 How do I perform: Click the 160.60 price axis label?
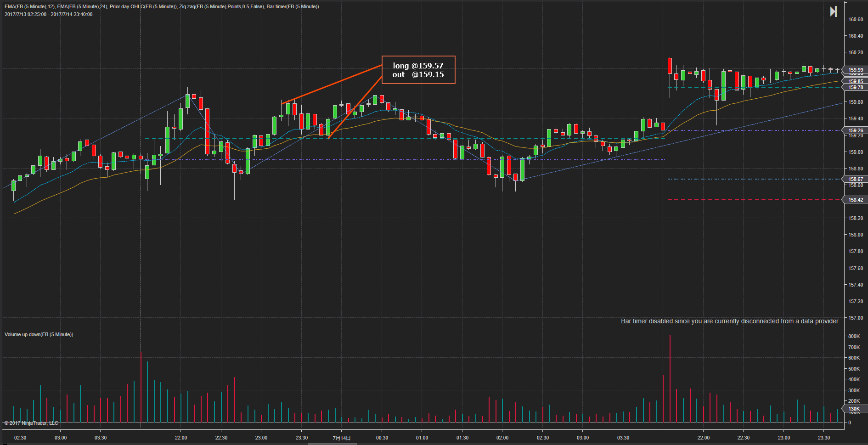point(856,19)
